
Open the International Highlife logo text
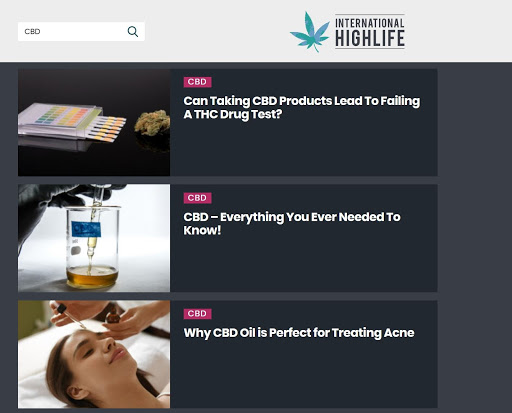point(370,32)
